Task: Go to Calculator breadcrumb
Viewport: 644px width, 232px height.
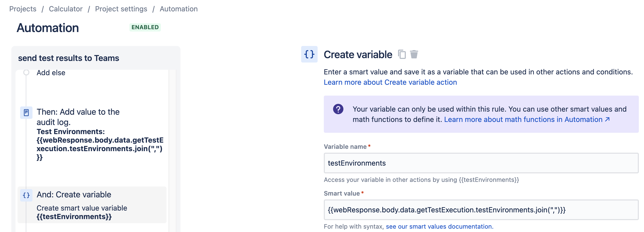Action: [x=66, y=9]
